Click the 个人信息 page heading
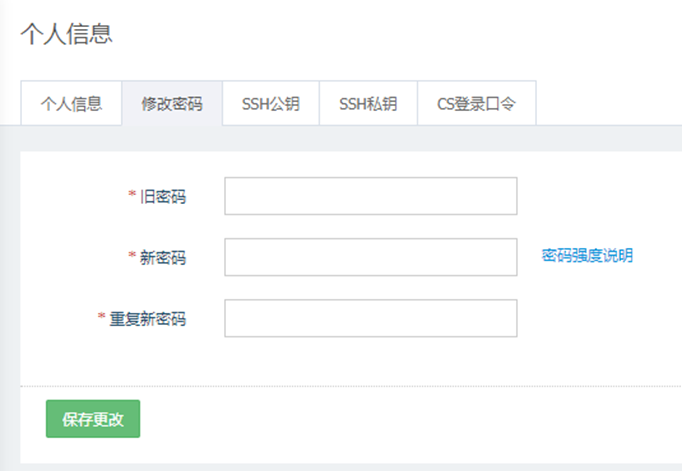Image resolution: width=682 pixels, height=471 pixels. point(66,33)
